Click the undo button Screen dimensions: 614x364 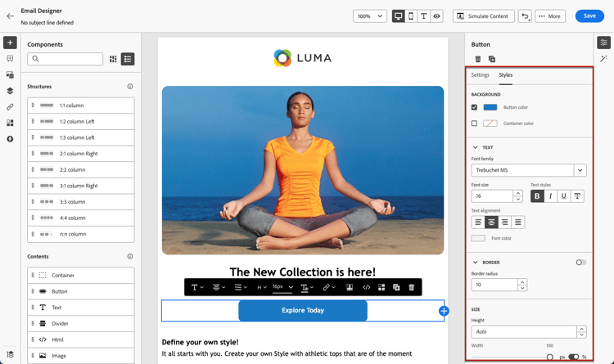[525, 16]
